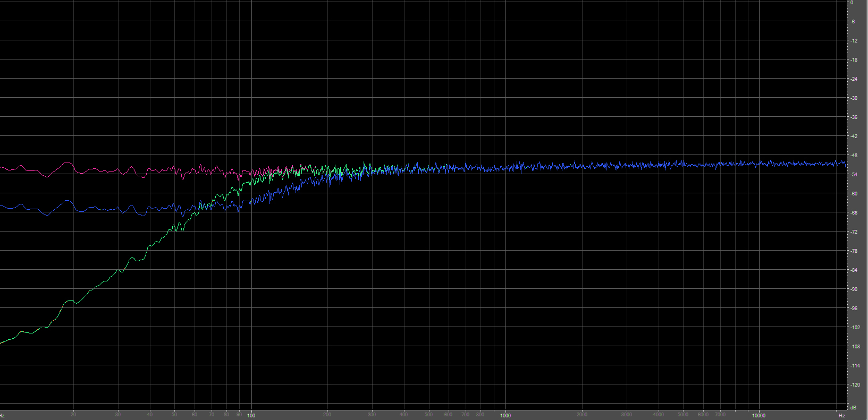The image size is (868, 420).
Task: Click the 0 dB amplitude axis label
Action: point(852,3)
